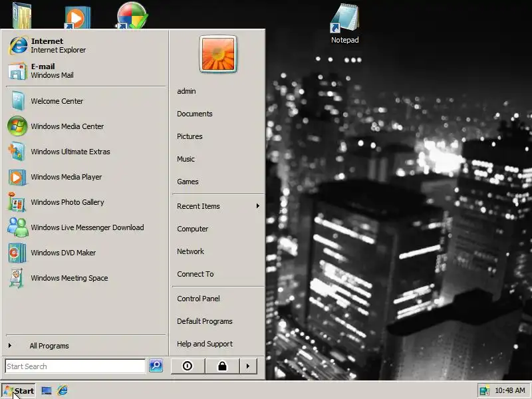
Task: Click Connect To
Action: (196, 274)
